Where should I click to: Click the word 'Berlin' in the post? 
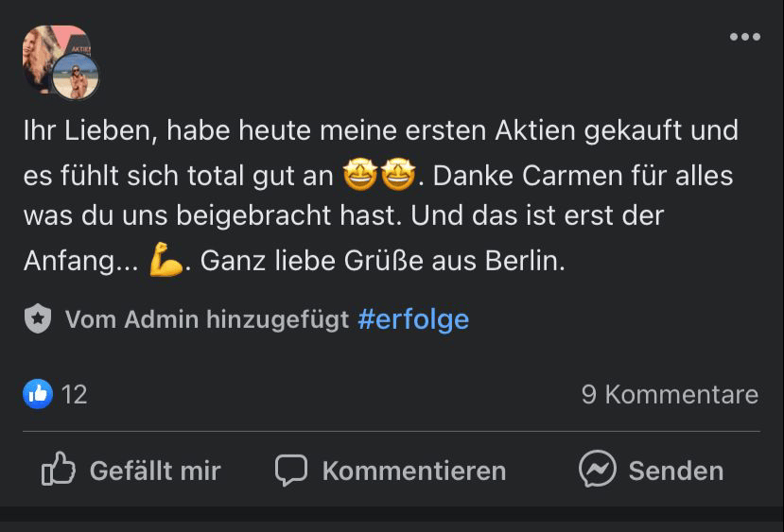click(x=524, y=262)
